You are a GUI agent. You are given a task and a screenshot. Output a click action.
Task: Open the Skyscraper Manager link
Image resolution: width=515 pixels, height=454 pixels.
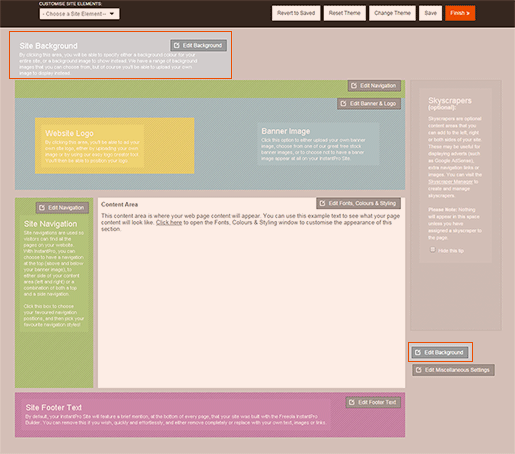(x=450, y=182)
